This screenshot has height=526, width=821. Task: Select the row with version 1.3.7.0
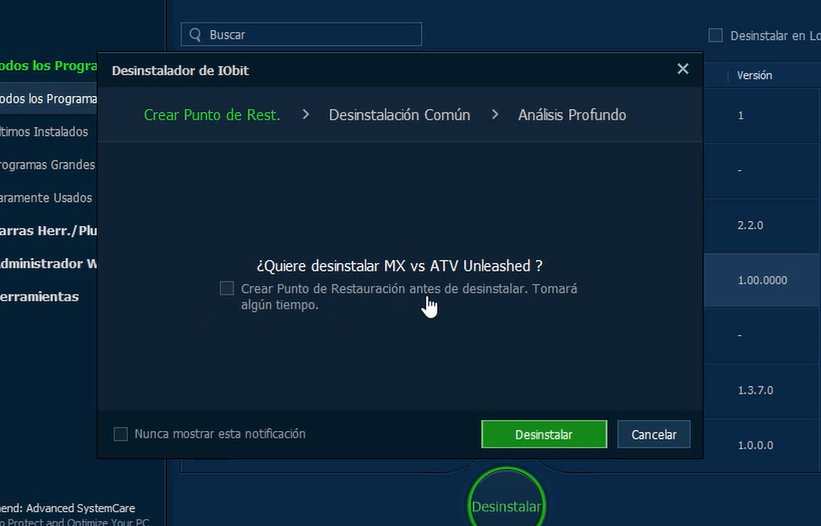pyautogui.click(x=762, y=390)
